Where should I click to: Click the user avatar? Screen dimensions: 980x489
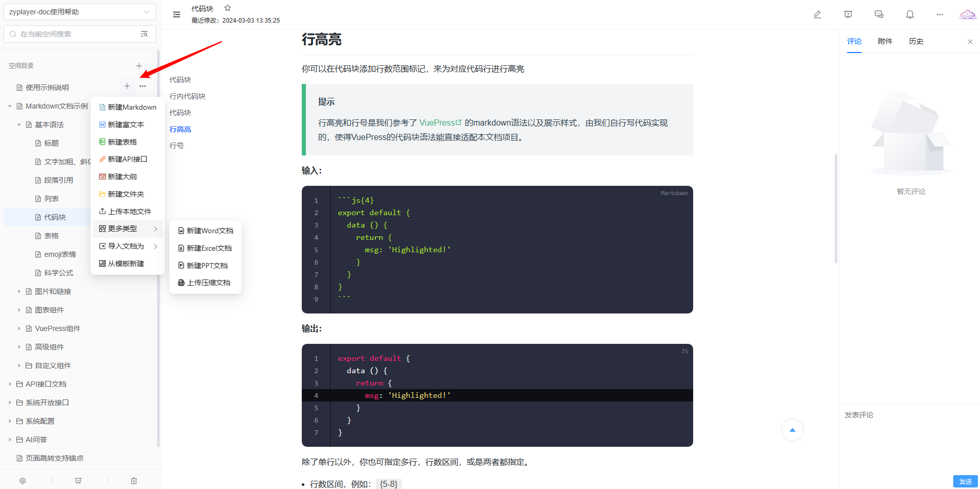(x=968, y=14)
